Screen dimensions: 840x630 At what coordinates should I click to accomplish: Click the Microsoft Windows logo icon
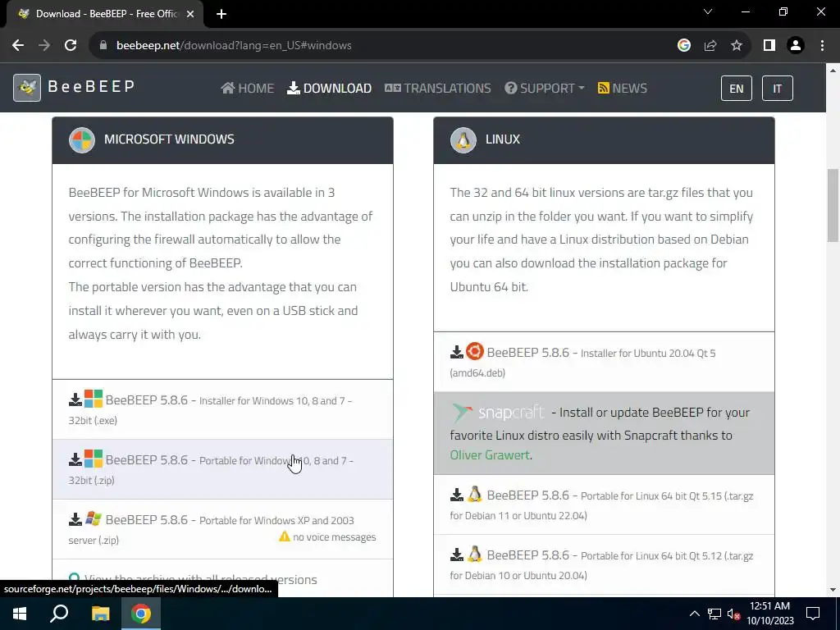tap(82, 140)
